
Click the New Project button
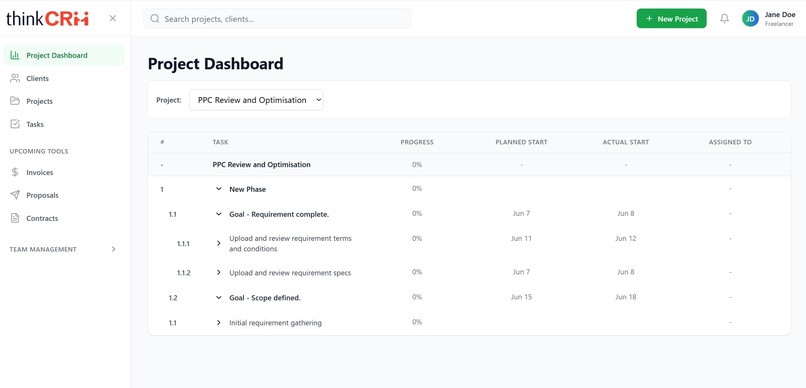click(671, 19)
